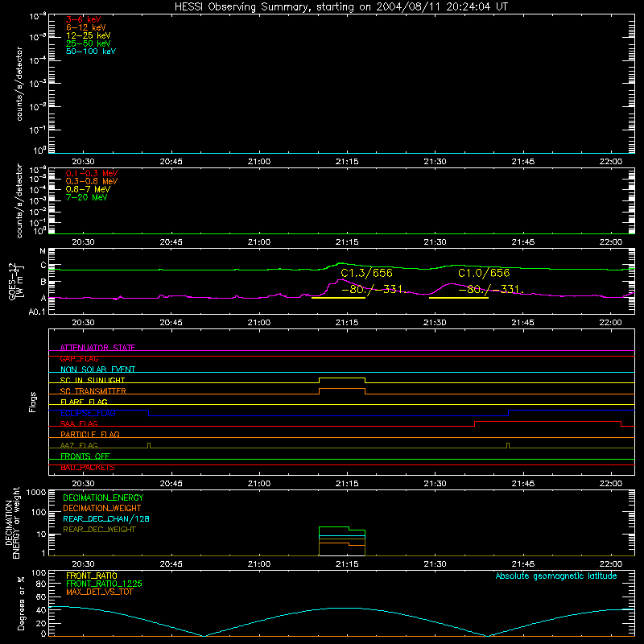Click the '7-20 MeV' legend label
The image size is (644, 644).
[87, 197]
